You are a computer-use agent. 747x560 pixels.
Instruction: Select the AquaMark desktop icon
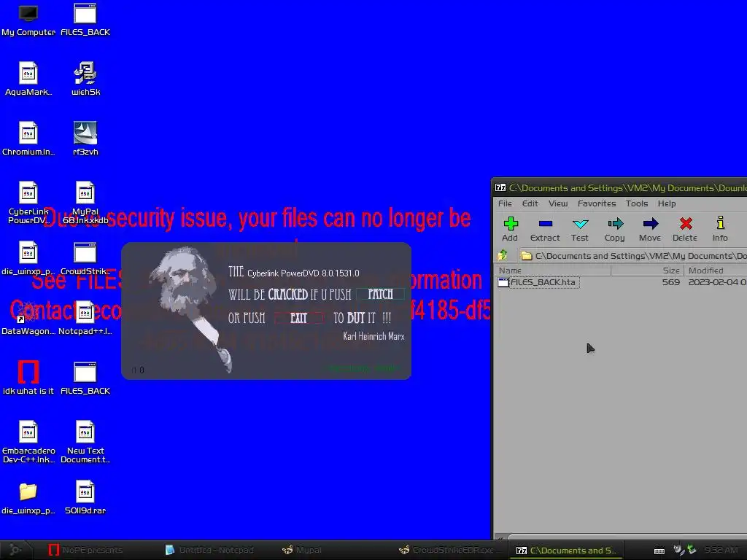(x=28, y=79)
